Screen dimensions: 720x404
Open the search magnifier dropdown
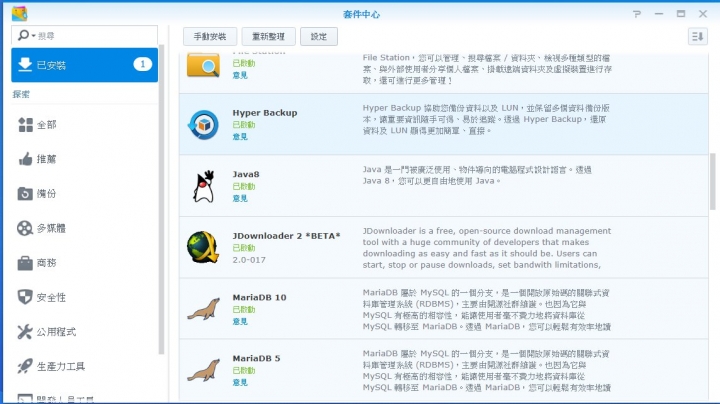point(25,35)
